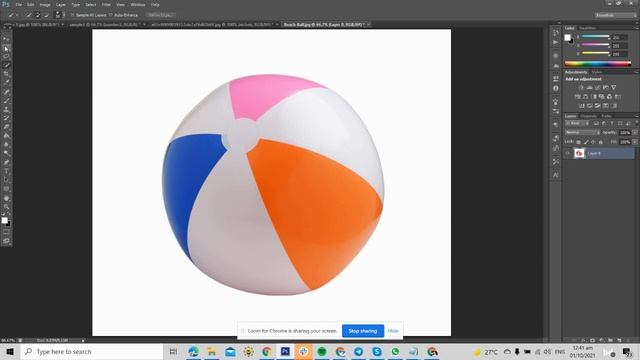The width and height of the screenshot is (640, 360).
Task: Open the File menu
Action: [x=18, y=4]
